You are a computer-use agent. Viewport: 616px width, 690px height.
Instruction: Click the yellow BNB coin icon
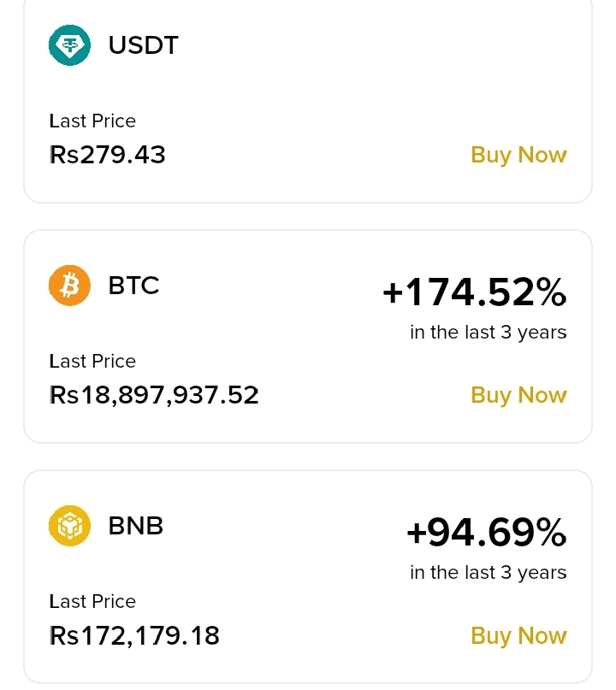click(69, 526)
